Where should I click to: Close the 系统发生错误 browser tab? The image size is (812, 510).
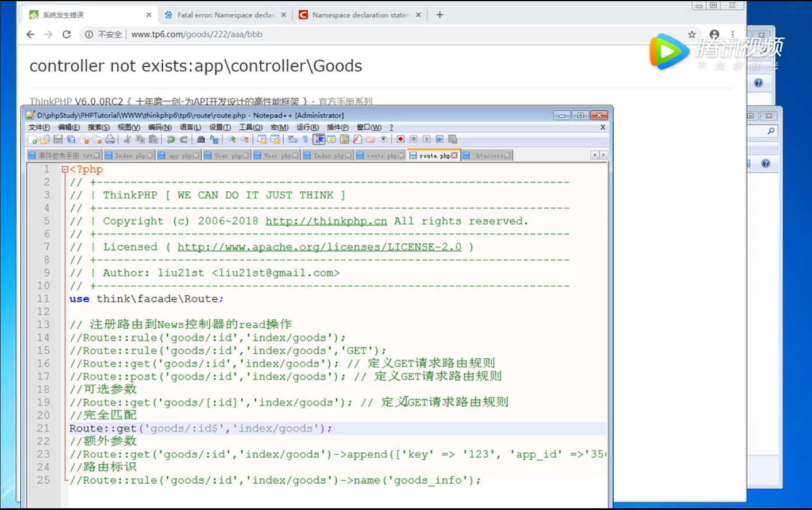(149, 15)
